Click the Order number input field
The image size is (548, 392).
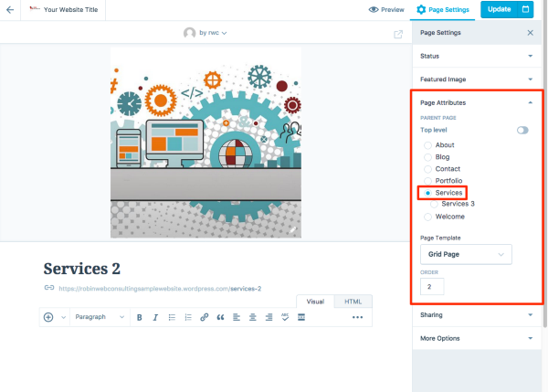pos(432,287)
